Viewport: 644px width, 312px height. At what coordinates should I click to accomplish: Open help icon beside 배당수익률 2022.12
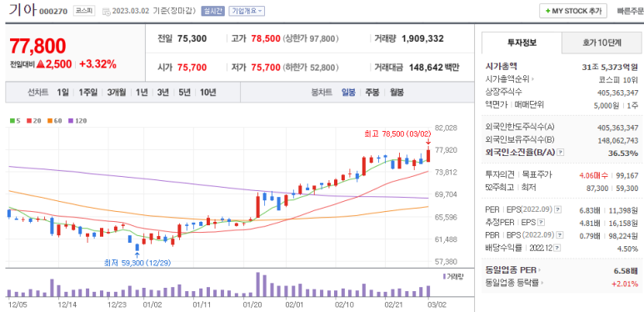pos(557,248)
